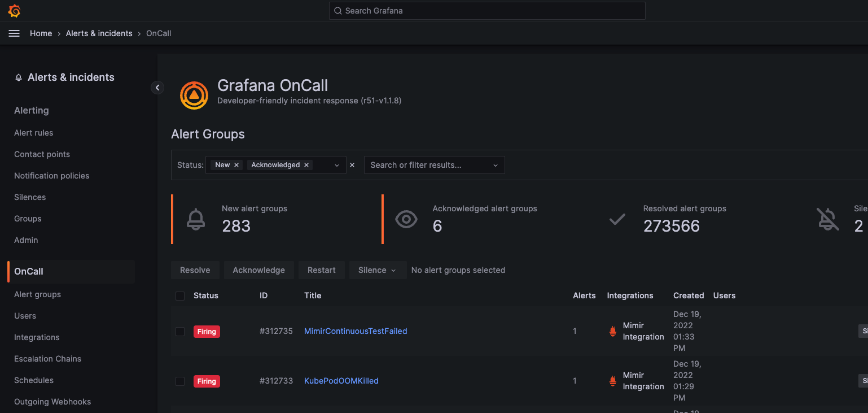
Task: Open Escalation Chains from the sidebar
Action: tap(47, 359)
